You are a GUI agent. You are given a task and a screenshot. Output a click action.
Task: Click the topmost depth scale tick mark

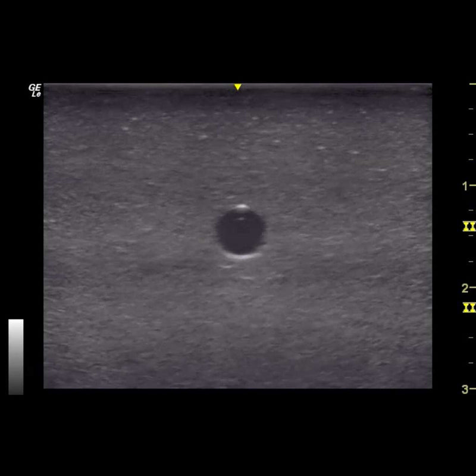[x=472, y=84]
